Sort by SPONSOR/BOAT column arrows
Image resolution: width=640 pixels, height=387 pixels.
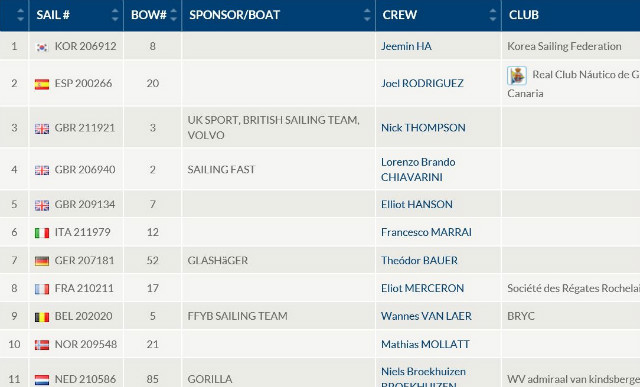(x=367, y=15)
